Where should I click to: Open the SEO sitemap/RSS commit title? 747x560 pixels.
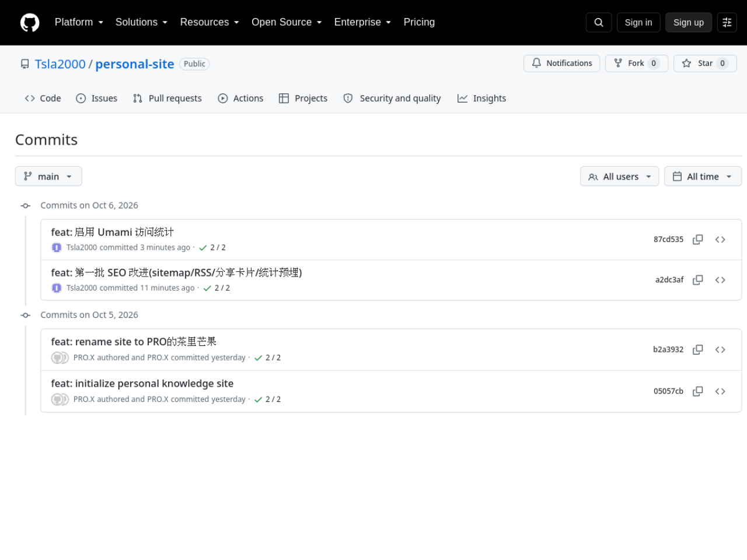click(x=176, y=272)
